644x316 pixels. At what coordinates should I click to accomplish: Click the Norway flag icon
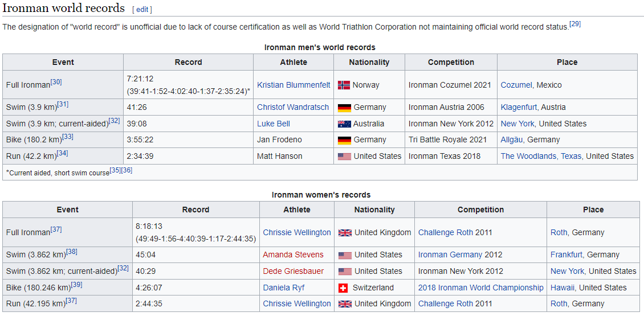pyautogui.click(x=344, y=85)
